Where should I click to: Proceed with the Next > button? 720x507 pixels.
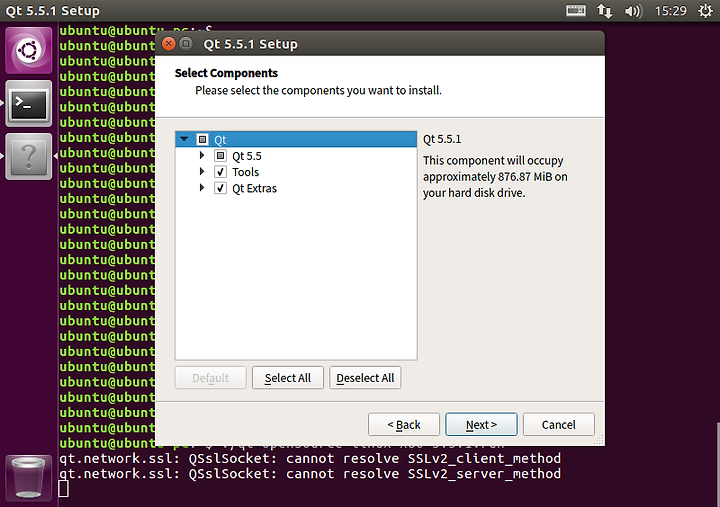tap(481, 424)
